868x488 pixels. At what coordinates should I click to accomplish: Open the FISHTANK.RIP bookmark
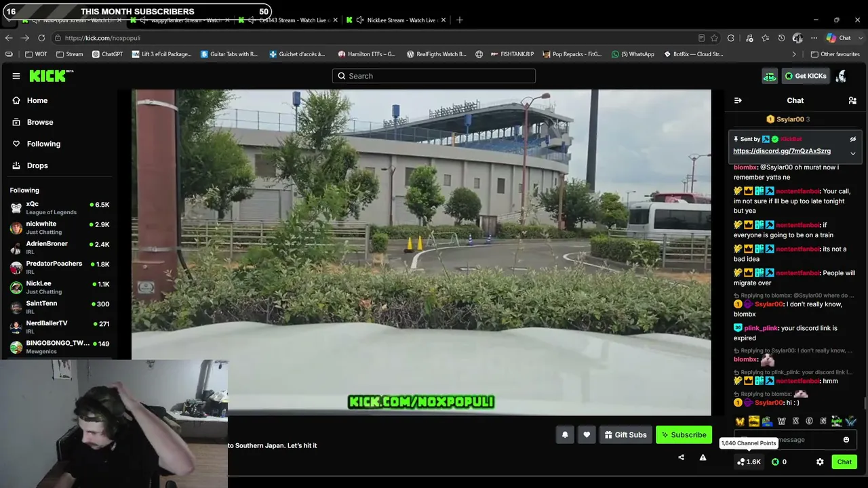pos(512,54)
